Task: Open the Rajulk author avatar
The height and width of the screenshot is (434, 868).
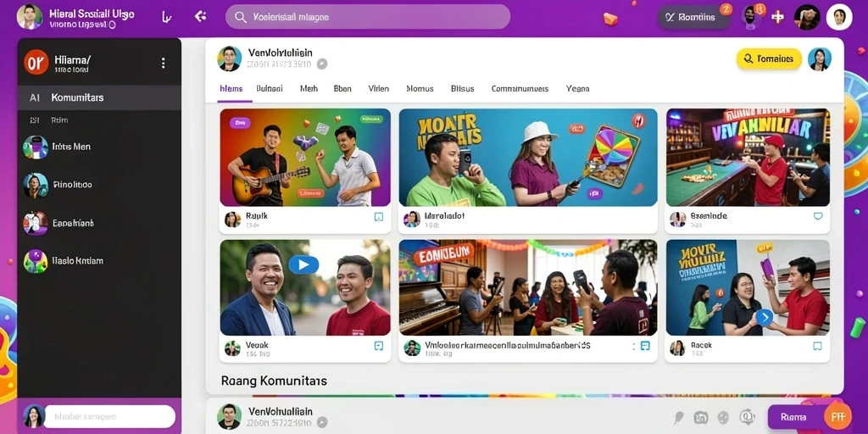Action: tap(232, 220)
